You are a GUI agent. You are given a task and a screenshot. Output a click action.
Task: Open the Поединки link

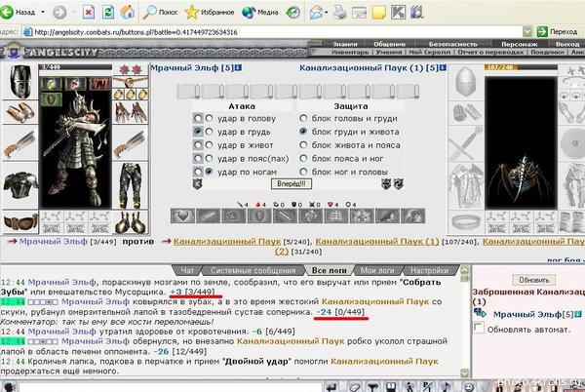pos(547,53)
